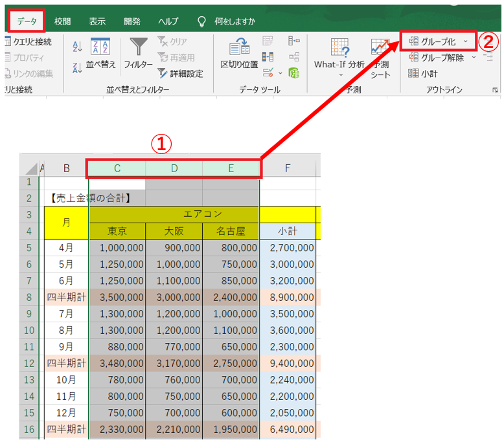Click the Hide Detail outline icon
The image size is (504, 442).
coord(488,58)
